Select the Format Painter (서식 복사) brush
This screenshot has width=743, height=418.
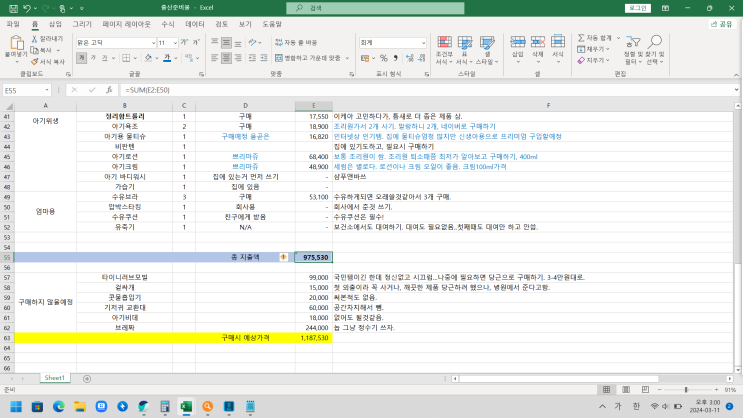click(x=35, y=61)
